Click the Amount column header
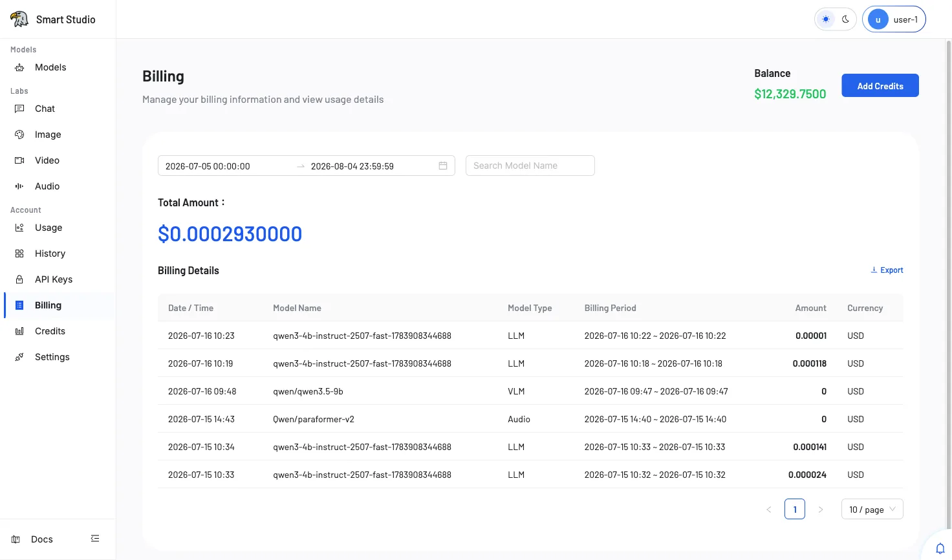Viewport: 952px width, 560px height. click(810, 308)
